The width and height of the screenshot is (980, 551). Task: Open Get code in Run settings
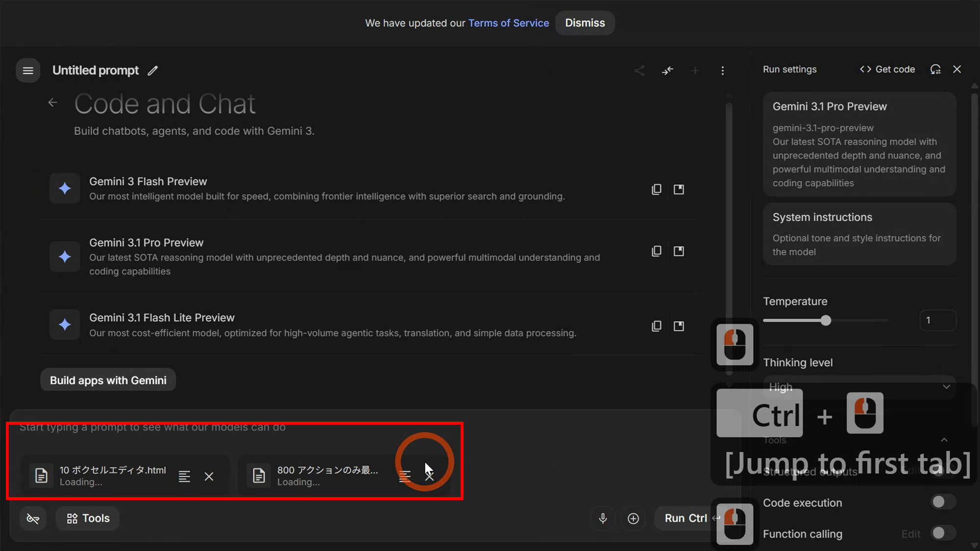[x=887, y=70]
